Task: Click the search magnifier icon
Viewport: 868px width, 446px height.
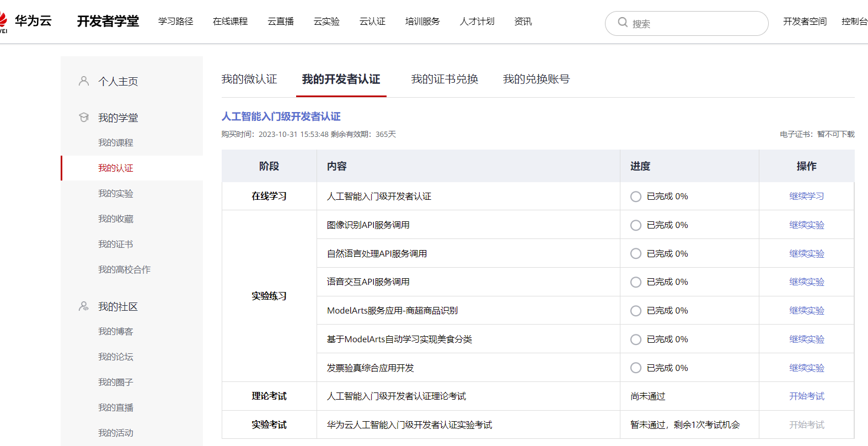Action: [623, 23]
